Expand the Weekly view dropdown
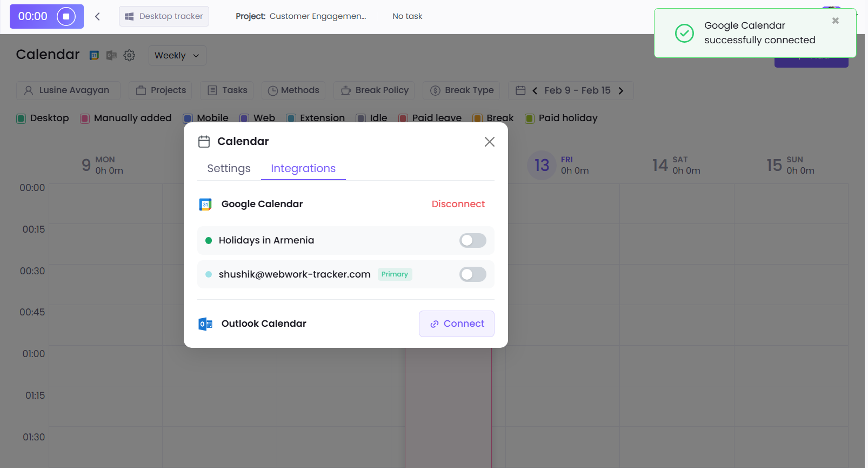The image size is (868, 468). tap(177, 56)
